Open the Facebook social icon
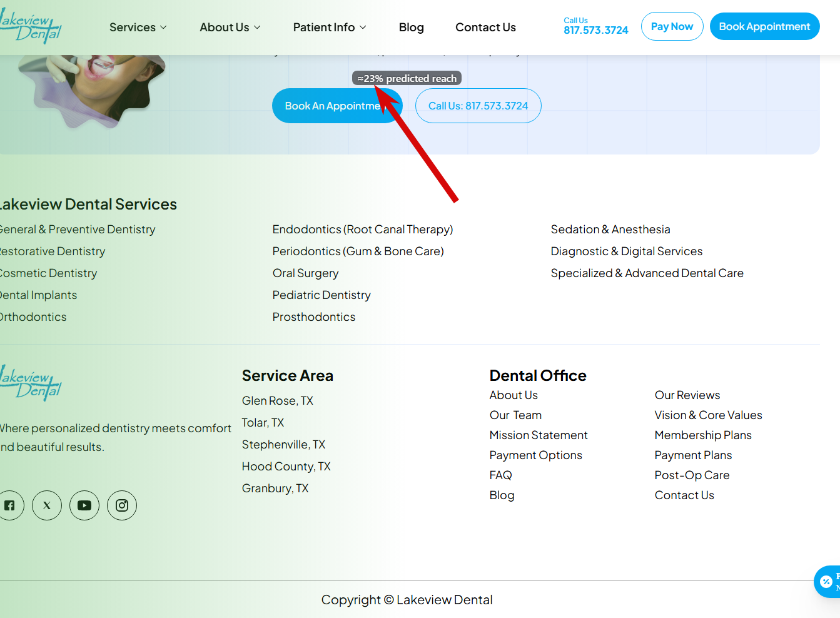The height and width of the screenshot is (618, 840). click(x=10, y=505)
